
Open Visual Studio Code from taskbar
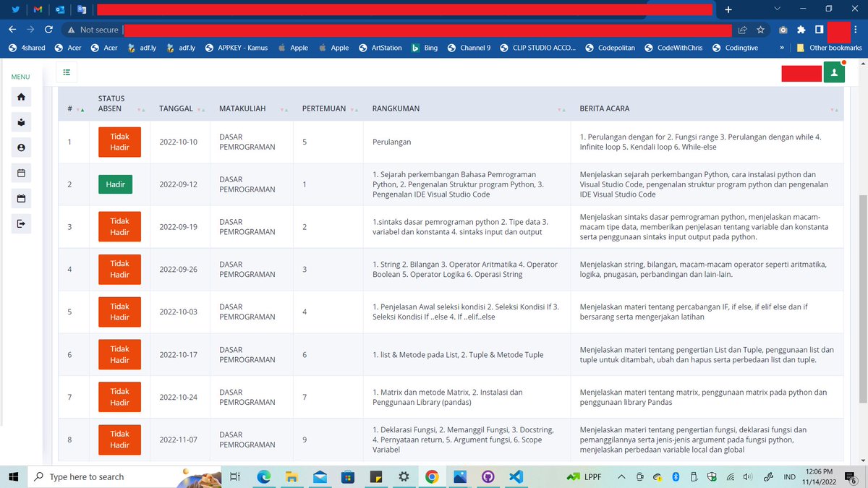click(516, 476)
